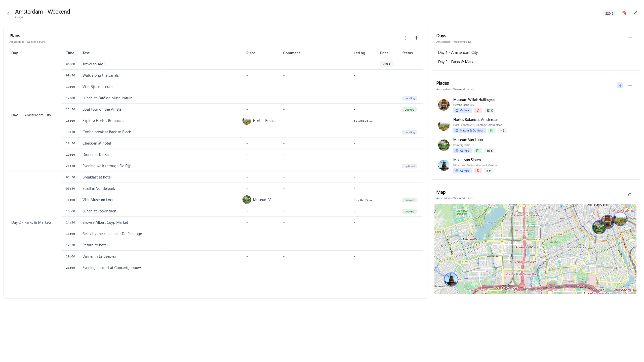Click the pencil edit-trip icon
644x362 pixels.
[x=635, y=13]
